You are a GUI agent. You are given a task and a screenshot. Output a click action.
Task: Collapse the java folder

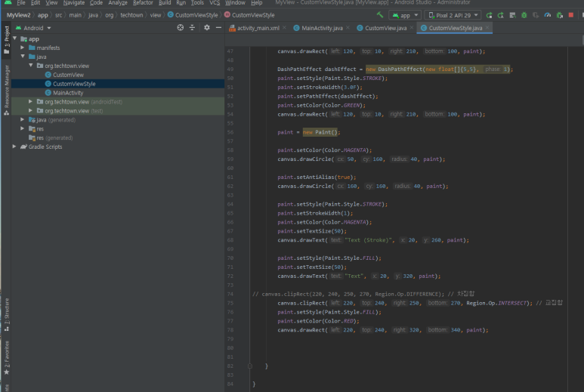pyautogui.click(x=23, y=56)
